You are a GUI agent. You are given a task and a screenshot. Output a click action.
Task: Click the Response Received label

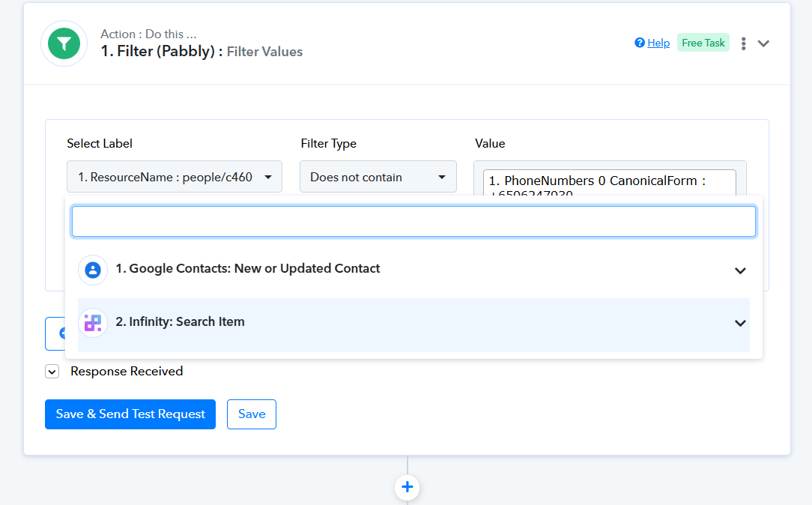(x=127, y=372)
